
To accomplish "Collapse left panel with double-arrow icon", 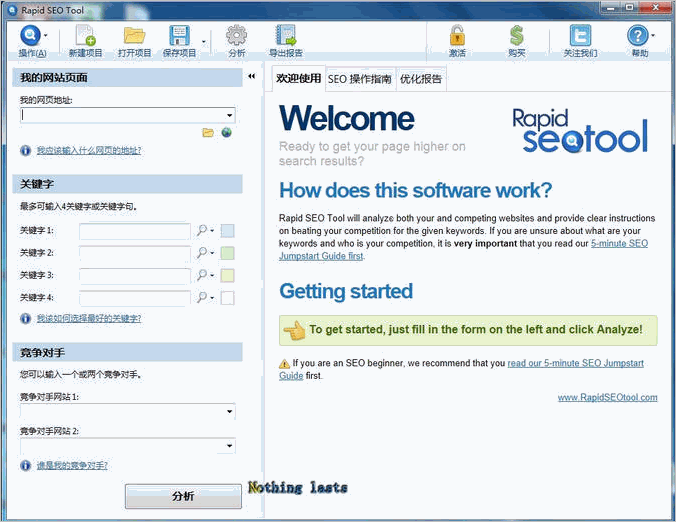I will 251,76.
